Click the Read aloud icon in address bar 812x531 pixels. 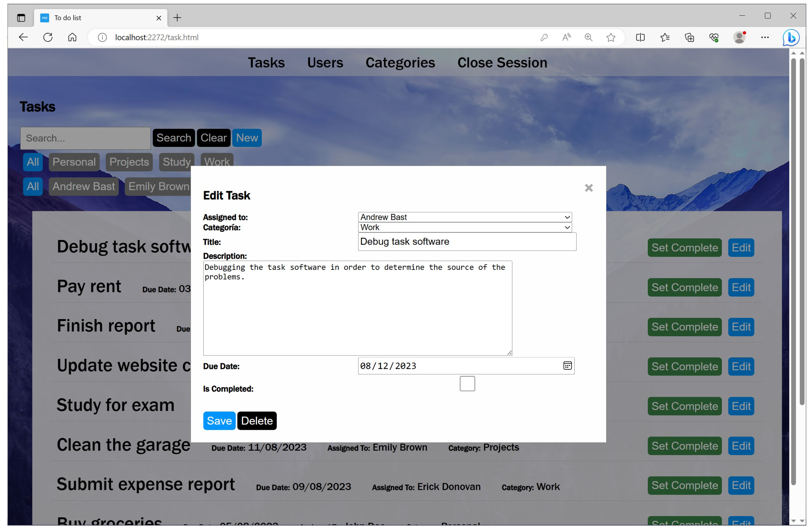pos(566,37)
